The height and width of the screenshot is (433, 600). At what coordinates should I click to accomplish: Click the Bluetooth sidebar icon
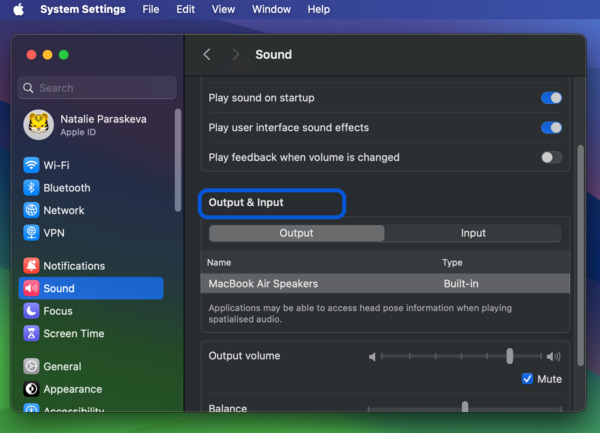[x=31, y=188]
